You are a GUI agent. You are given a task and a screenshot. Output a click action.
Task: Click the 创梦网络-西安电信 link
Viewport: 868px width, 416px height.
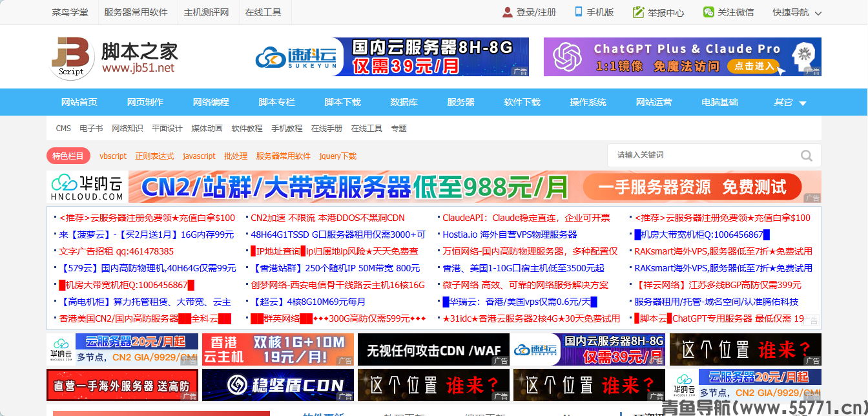(338, 285)
